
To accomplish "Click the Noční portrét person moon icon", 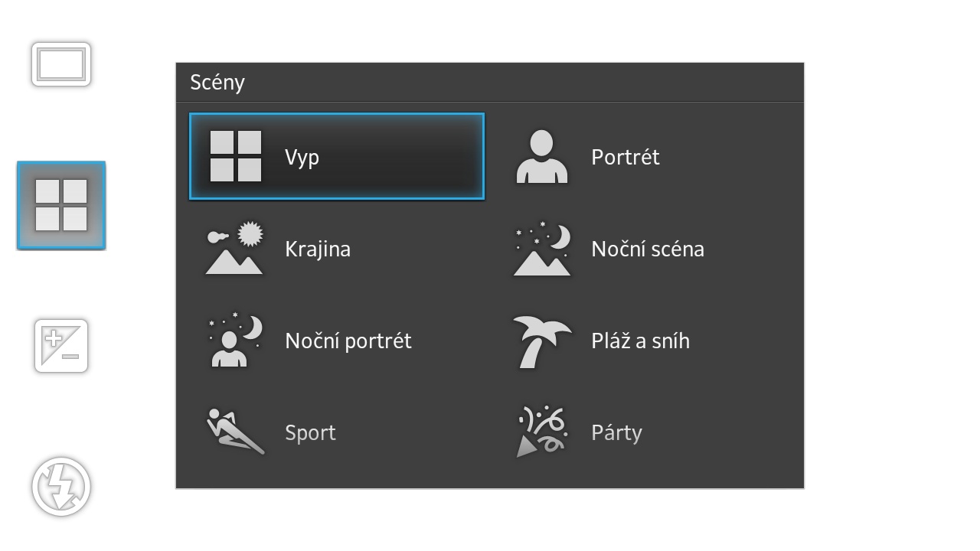I will [234, 340].
